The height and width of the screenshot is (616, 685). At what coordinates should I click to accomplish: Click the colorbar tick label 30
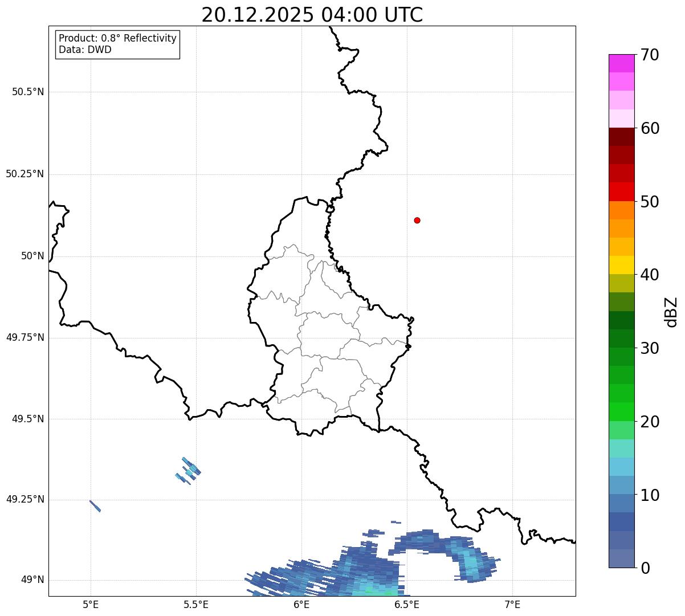pos(650,348)
